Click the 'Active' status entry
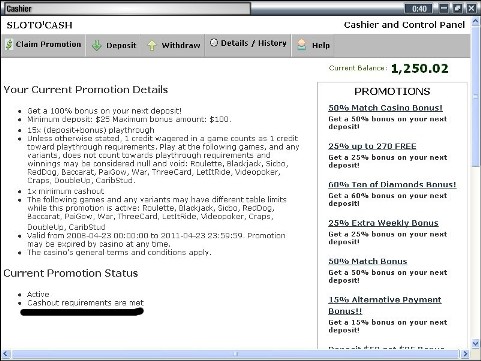The height and width of the screenshot is (361, 481). [x=38, y=294]
